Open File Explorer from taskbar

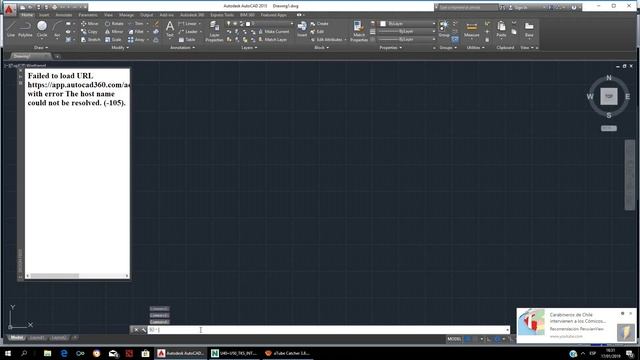(x=47, y=353)
